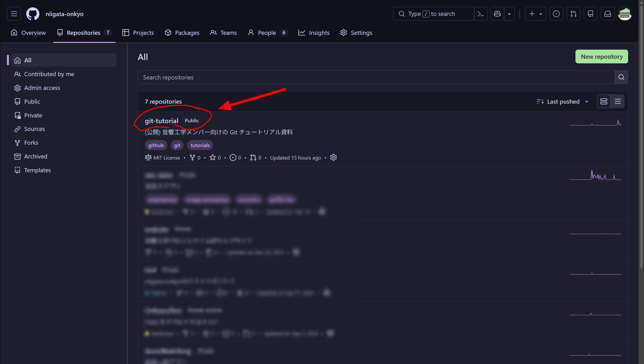Viewport: 644px width, 364px height.
Task: Click git-tutorial activity sparkline graph
Action: point(595,123)
